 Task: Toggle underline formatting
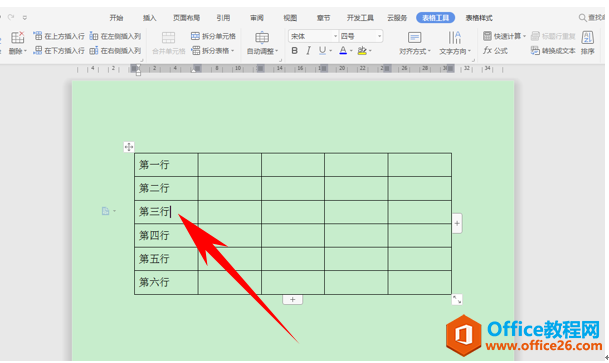[322, 50]
